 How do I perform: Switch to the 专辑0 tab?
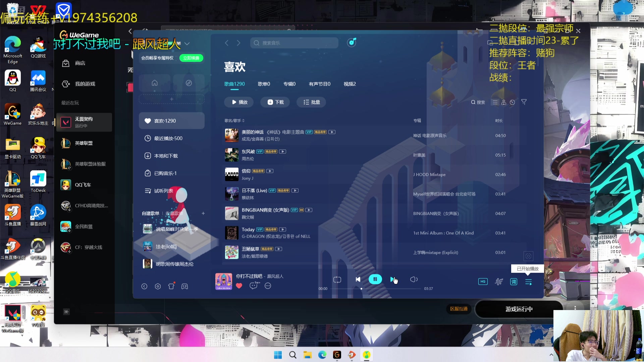[x=289, y=84]
